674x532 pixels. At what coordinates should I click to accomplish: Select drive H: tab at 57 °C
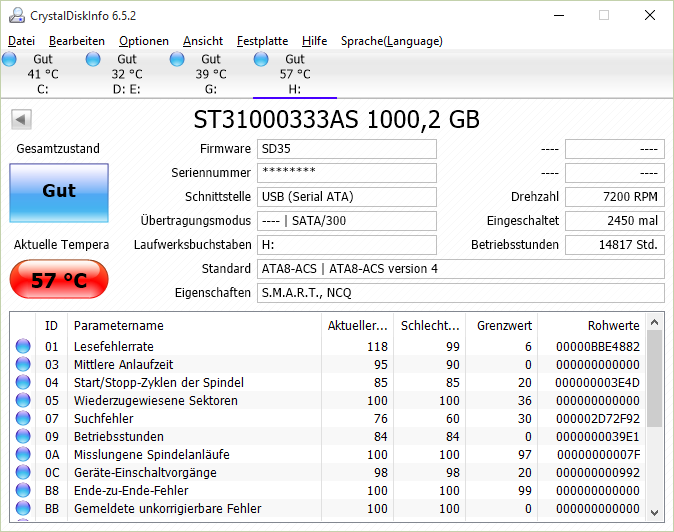[295, 74]
